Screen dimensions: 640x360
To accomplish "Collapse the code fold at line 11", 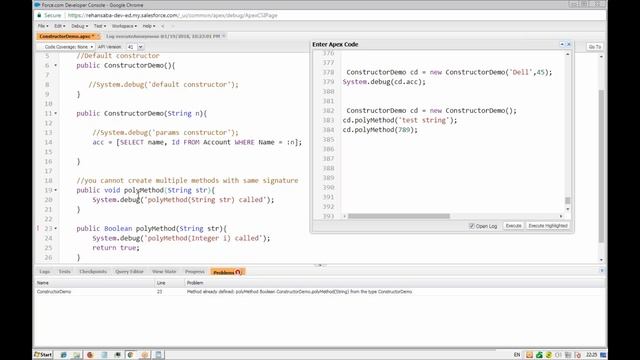I will 56,113.
